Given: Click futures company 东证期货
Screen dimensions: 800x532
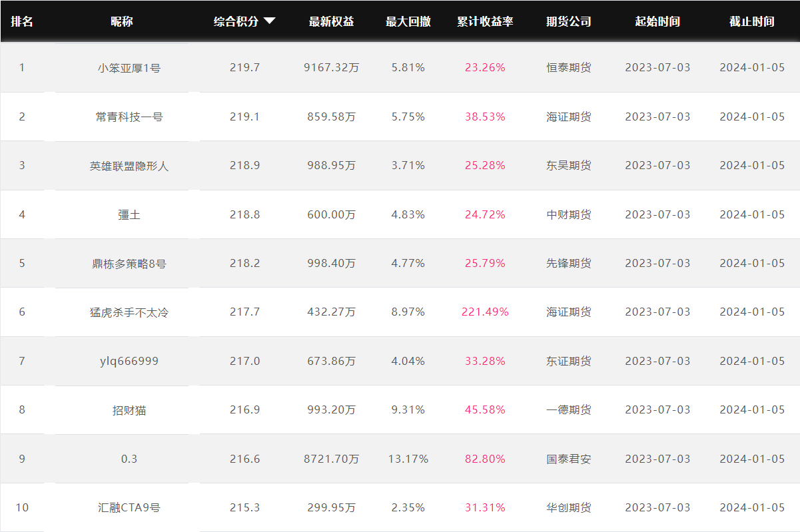Looking at the screenshot, I should click(x=569, y=361).
